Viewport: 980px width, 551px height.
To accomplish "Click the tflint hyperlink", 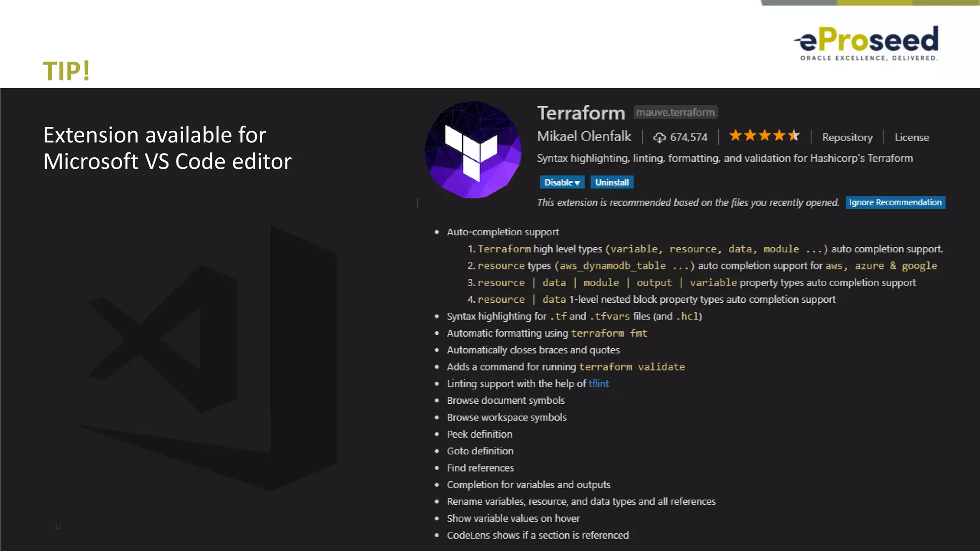I will 599,384.
